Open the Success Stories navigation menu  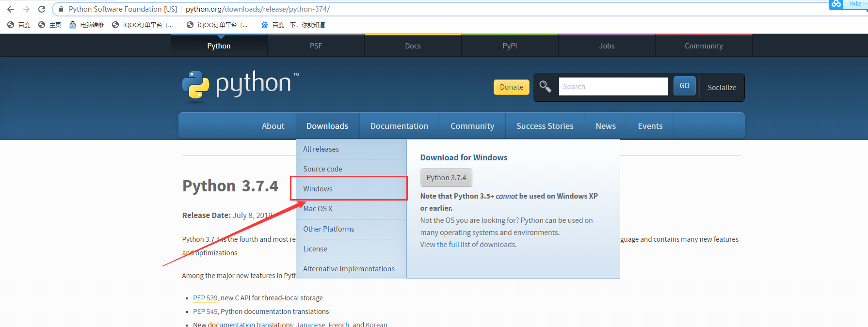pos(545,126)
